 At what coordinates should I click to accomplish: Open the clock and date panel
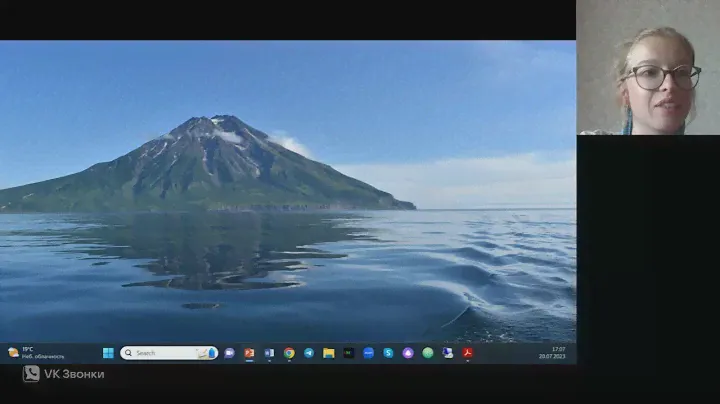[558, 353]
